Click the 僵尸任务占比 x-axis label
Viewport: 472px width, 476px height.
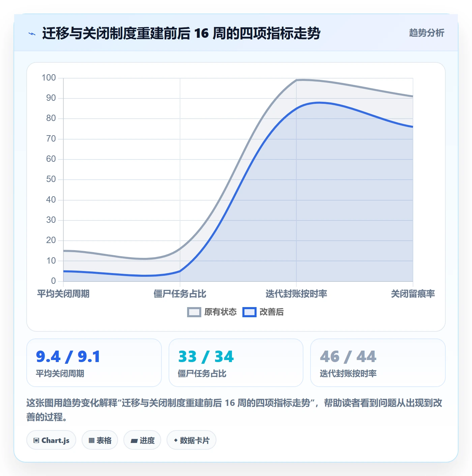(180, 294)
